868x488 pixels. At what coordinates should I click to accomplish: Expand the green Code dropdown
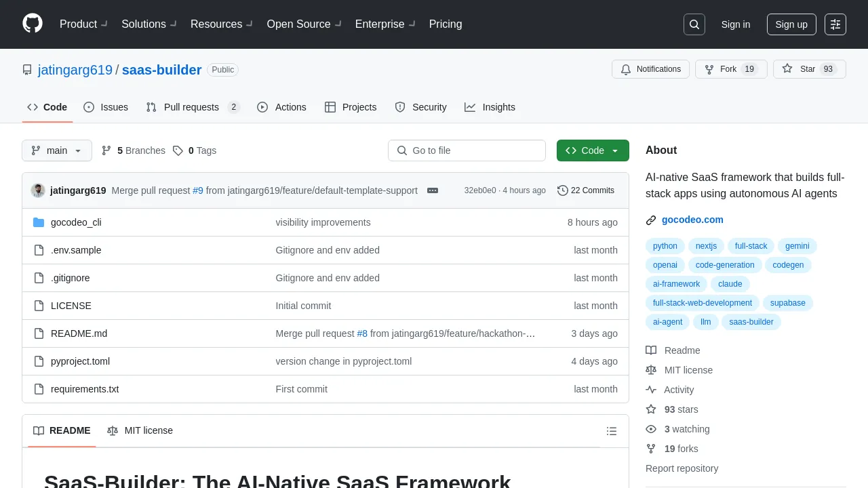coord(593,150)
